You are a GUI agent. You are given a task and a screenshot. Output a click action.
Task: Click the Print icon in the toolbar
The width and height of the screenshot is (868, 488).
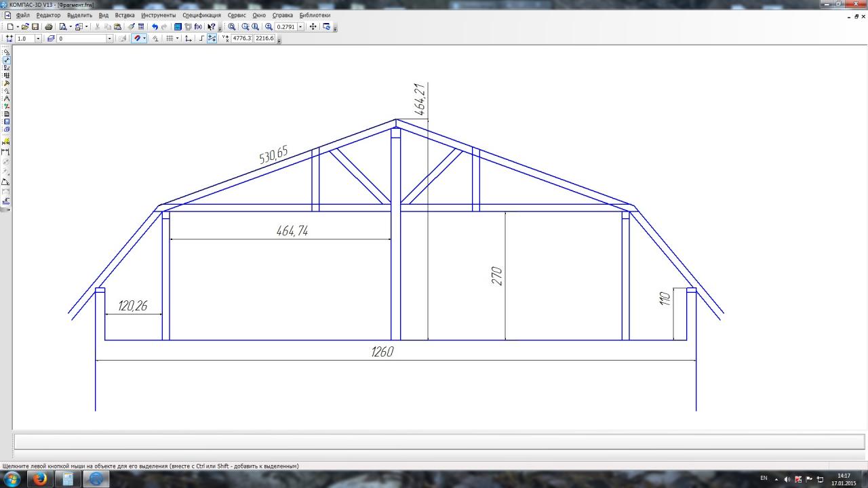(x=49, y=27)
